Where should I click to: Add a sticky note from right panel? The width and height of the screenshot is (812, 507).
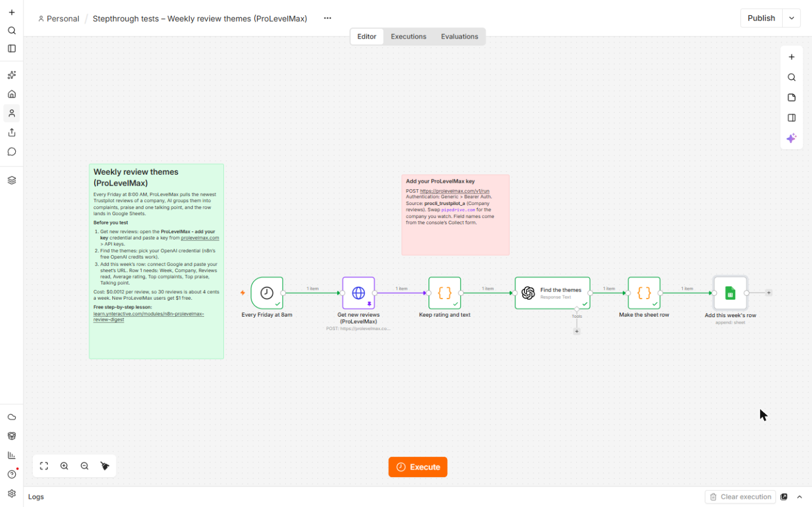[x=792, y=98]
